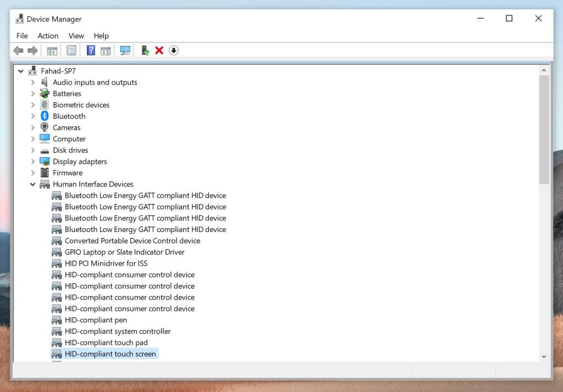Click the Disable device down-arrow icon
563x392 pixels.
[x=174, y=51]
